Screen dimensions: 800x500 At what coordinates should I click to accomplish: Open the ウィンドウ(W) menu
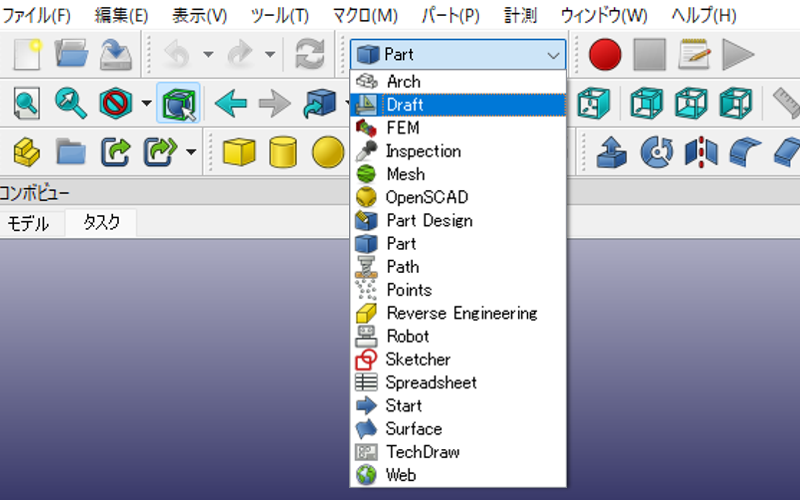click(604, 15)
